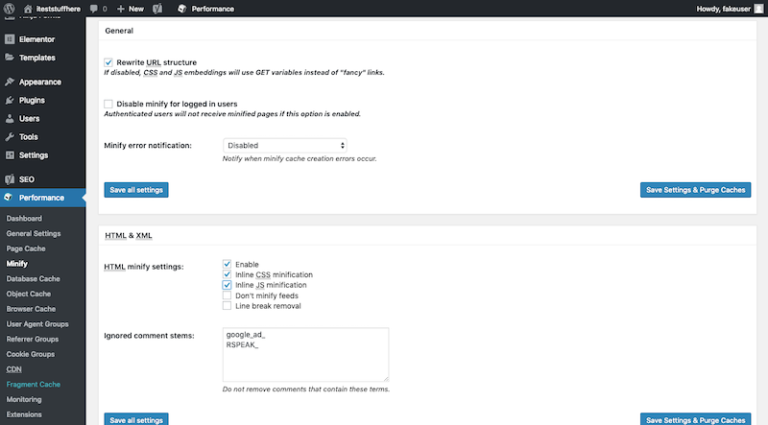Click the WordPress logo icon
768x425 pixels.
(x=9, y=8)
